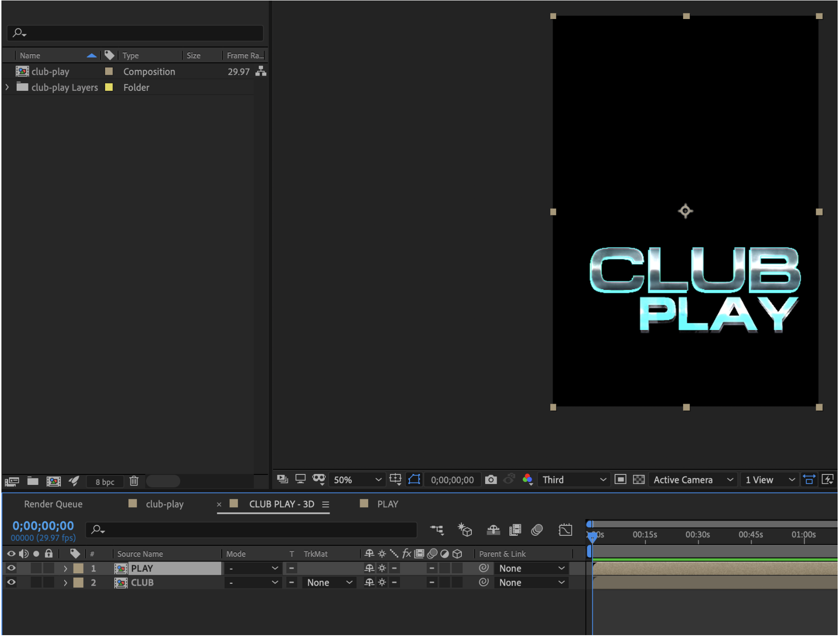Open resolution dropdown showing Third

click(x=574, y=480)
